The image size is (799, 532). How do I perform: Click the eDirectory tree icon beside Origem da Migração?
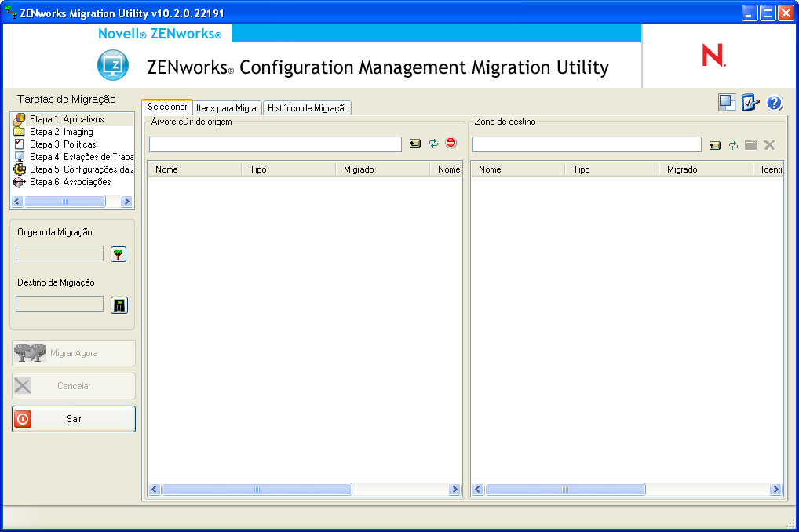point(119,254)
